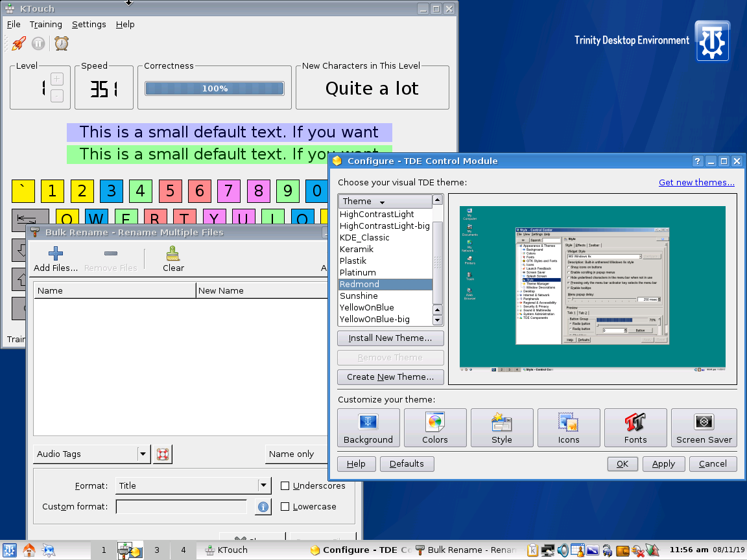Toggle the Lowercase checkbox
747x560 pixels.
(285, 507)
